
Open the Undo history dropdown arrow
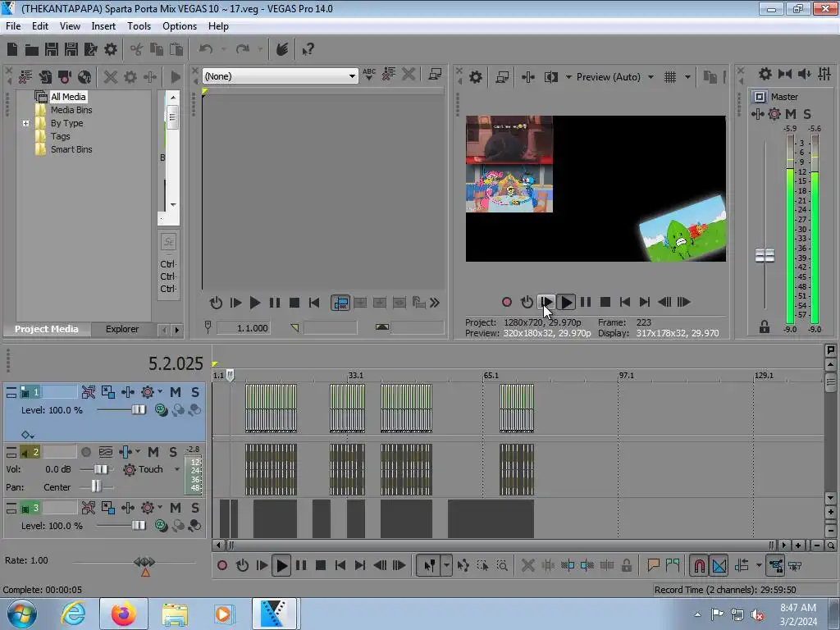point(223,49)
